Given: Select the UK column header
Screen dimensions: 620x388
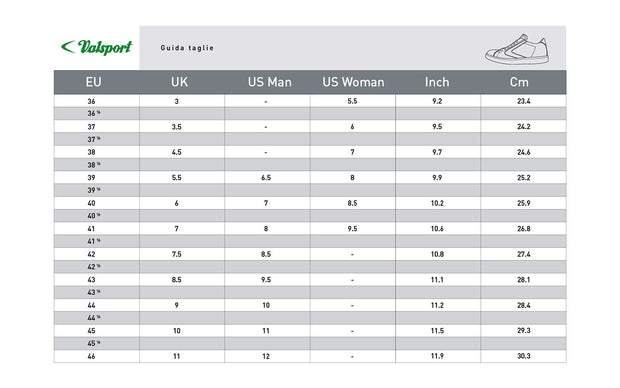Looking at the screenshot, I should tap(180, 82).
